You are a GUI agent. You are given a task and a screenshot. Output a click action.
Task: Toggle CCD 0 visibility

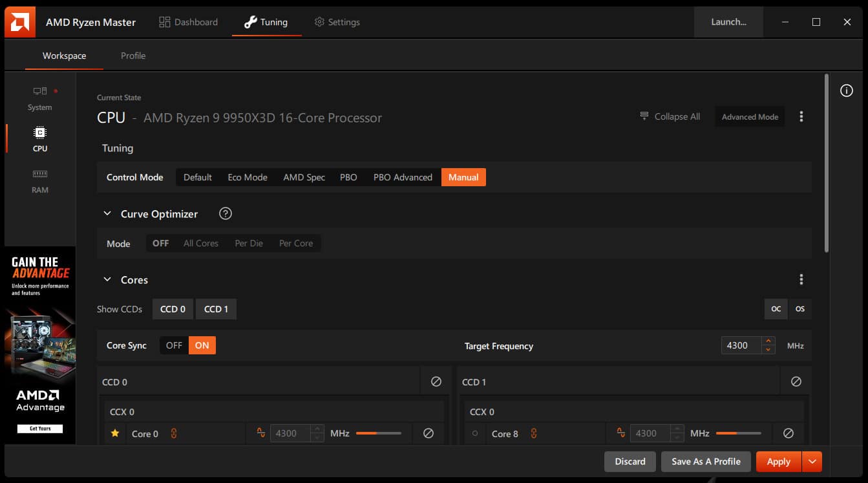point(173,309)
